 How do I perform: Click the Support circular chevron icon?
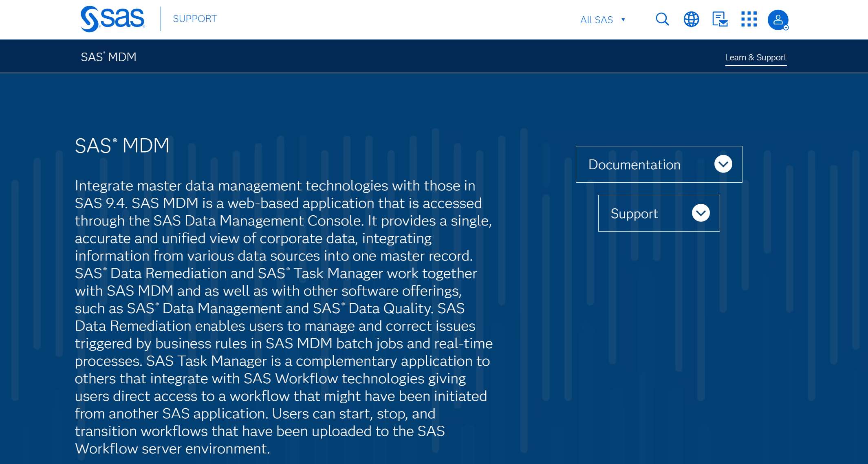coord(701,213)
